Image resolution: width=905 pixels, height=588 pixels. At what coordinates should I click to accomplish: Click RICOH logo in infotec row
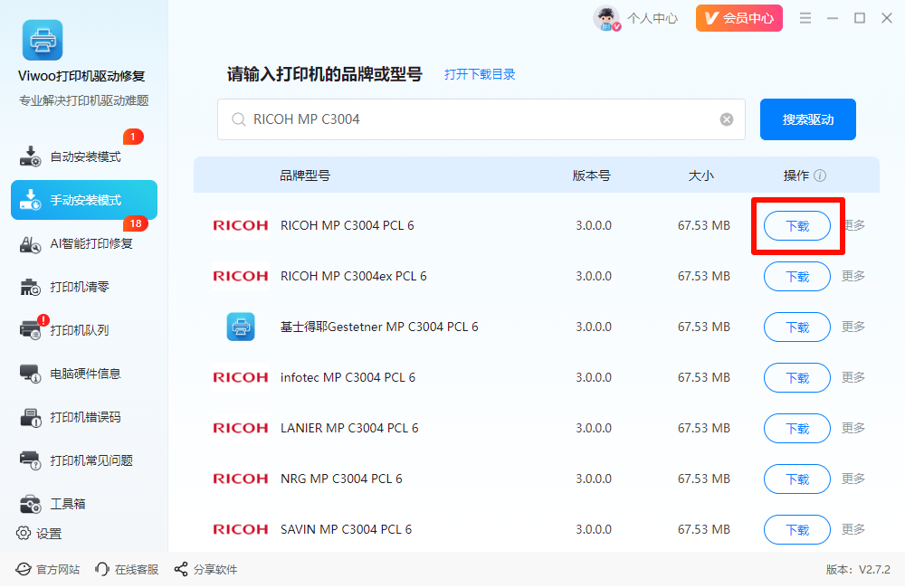(x=241, y=377)
